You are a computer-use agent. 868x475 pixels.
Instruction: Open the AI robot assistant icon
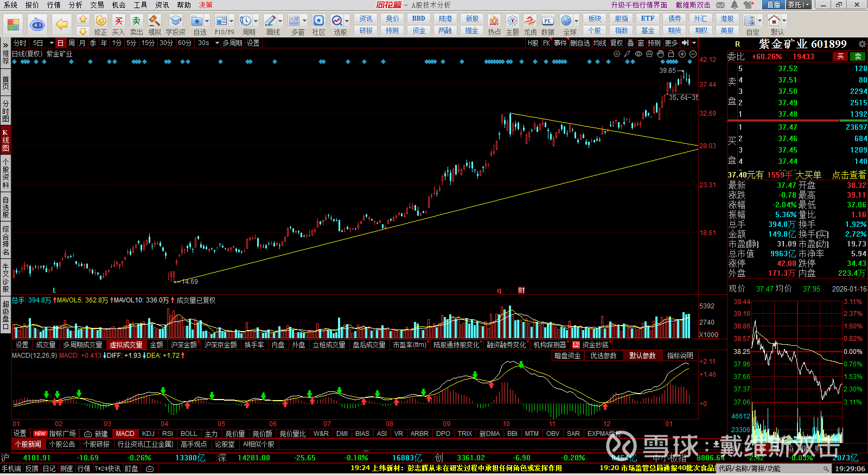37,24
